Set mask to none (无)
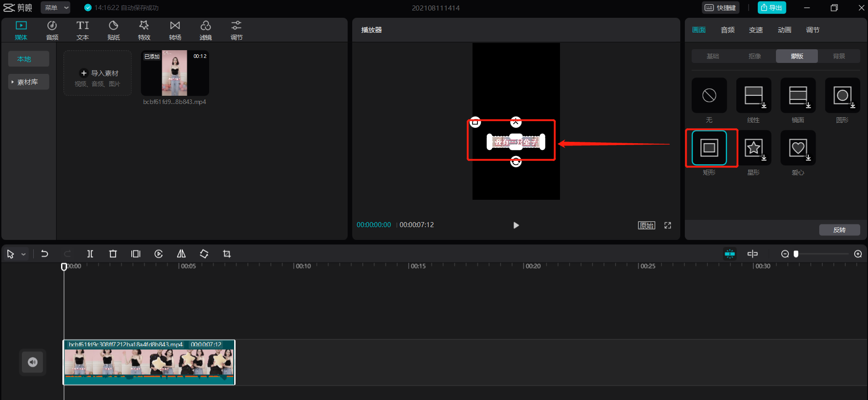The image size is (868, 400). pos(709,95)
